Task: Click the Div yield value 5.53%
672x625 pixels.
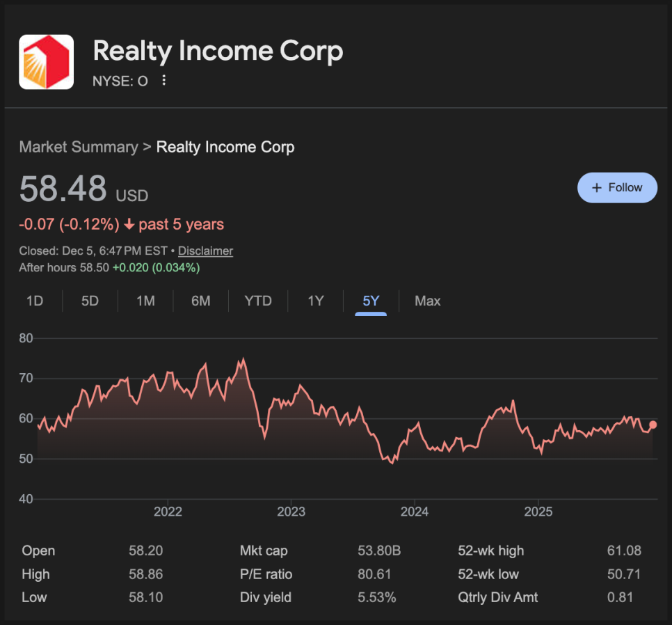Action: [x=376, y=597]
